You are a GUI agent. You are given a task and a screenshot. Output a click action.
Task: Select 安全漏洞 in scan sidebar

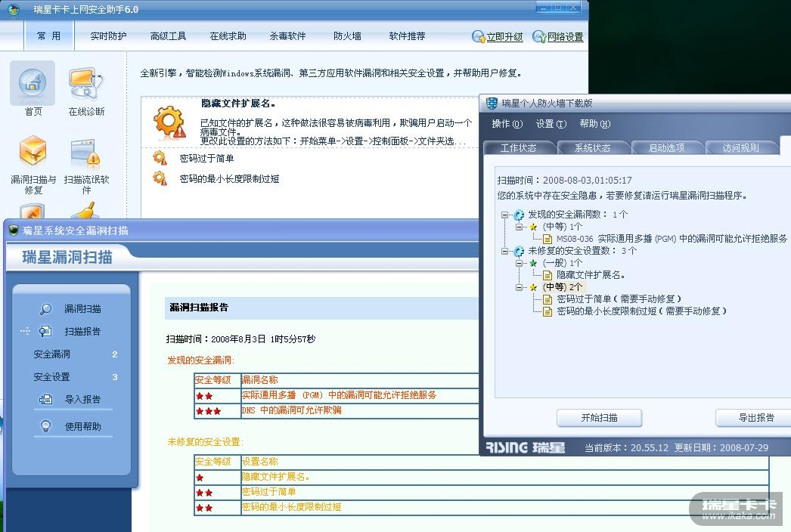[x=51, y=354]
